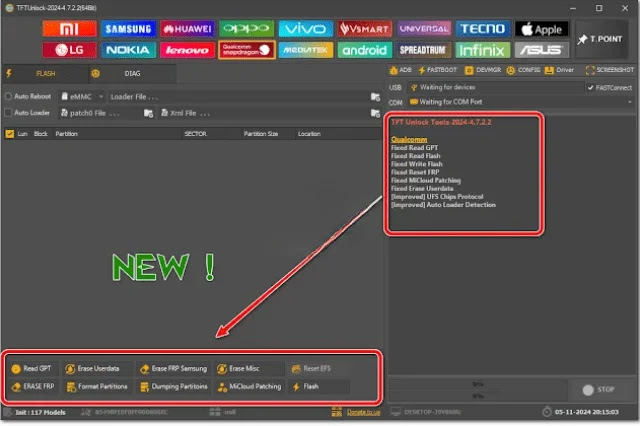Open the MediaTek chipset module
The width and height of the screenshot is (640, 426).
pos(306,50)
